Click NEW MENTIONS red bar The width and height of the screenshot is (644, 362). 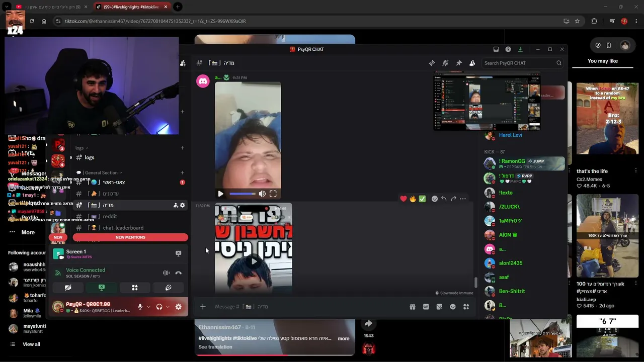[130, 237]
